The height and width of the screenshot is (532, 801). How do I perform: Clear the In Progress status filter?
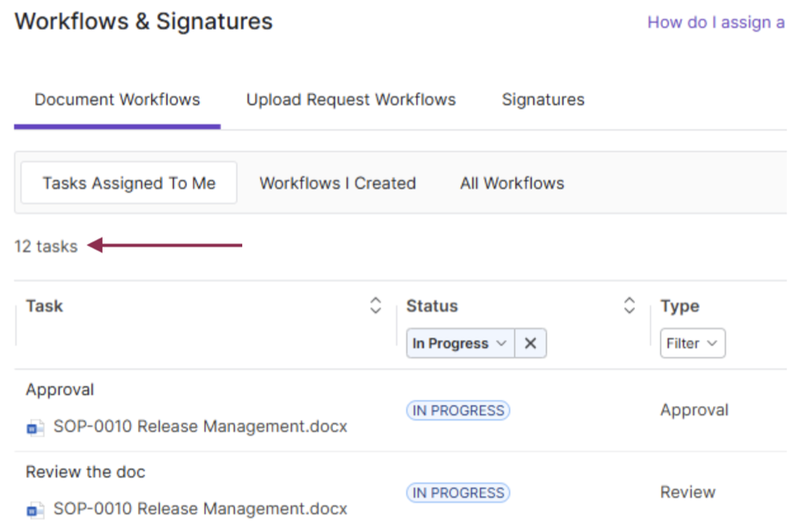tap(530, 344)
